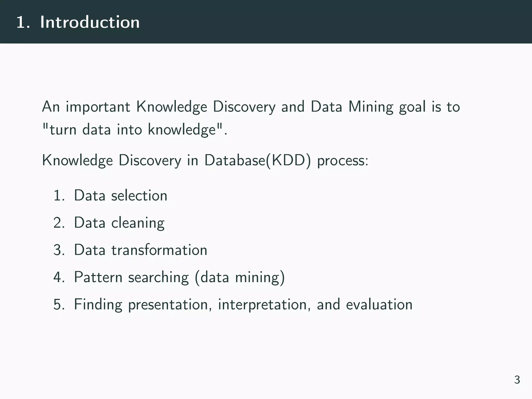
Task: Click the text "Knowledge Discovery in Database(KDD) process:"
Action: click(205, 161)
